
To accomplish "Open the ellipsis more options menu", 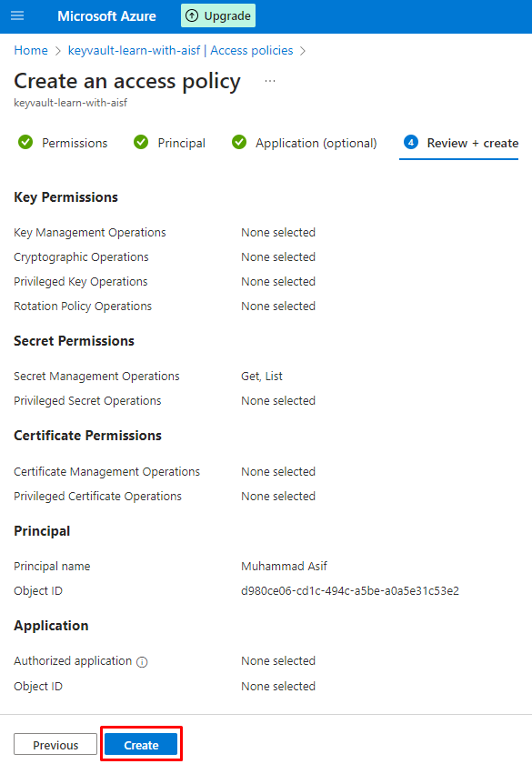I will (270, 81).
